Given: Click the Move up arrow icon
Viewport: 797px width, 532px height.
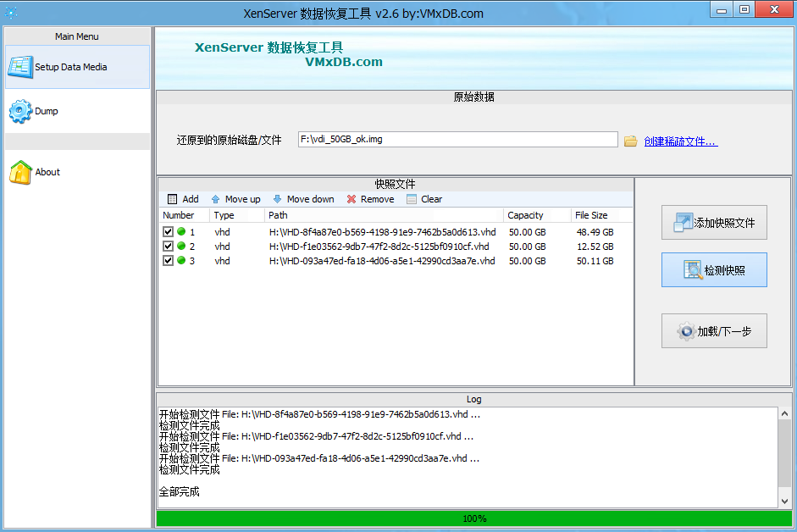Looking at the screenshot, I should (x=215, y=199).
